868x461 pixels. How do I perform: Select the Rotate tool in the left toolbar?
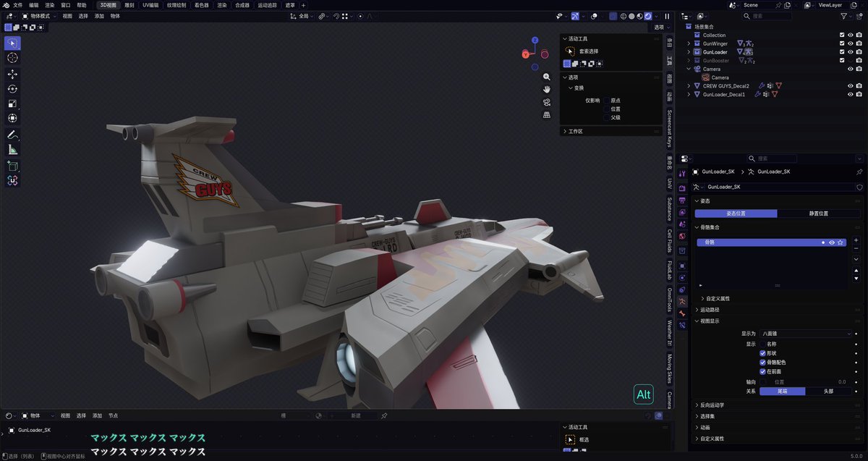coord(12,88)
